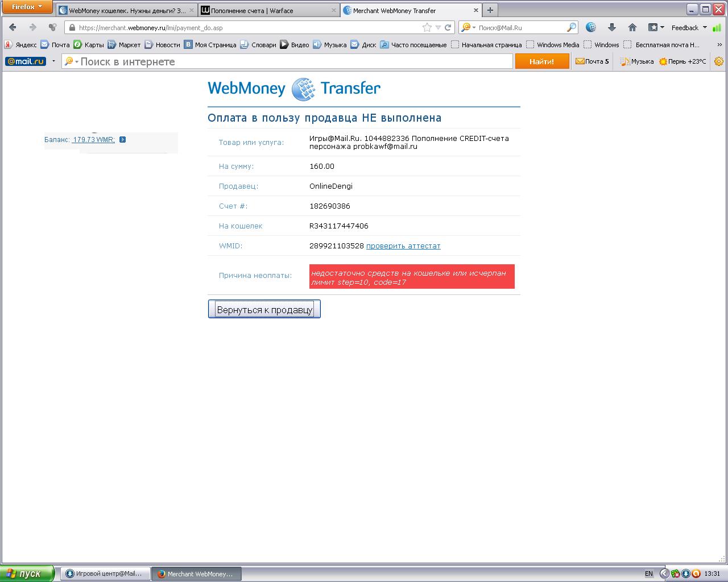This screenshot has height=582, width=728.
Task: Open Музыка in the Mail.ru toolbar
Action: click(x=637, y=61)
